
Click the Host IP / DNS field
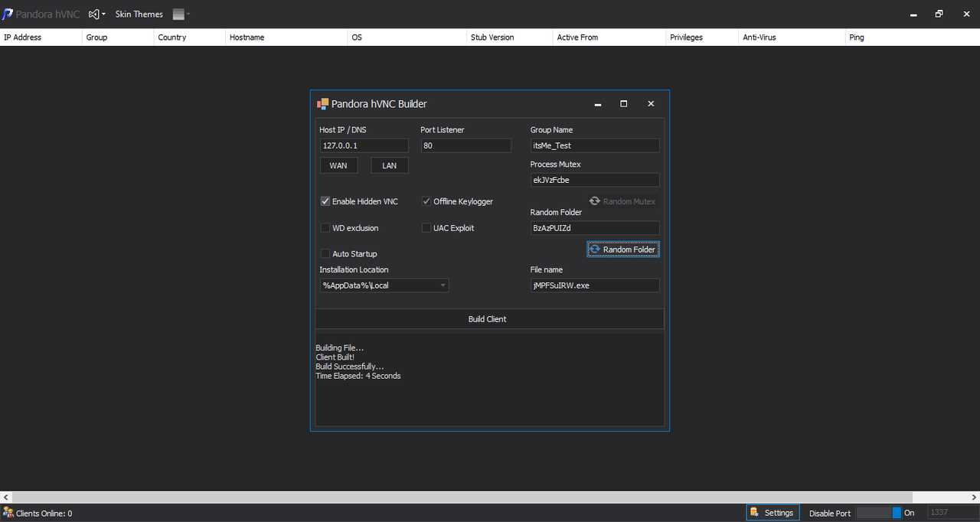click(364, 145)
